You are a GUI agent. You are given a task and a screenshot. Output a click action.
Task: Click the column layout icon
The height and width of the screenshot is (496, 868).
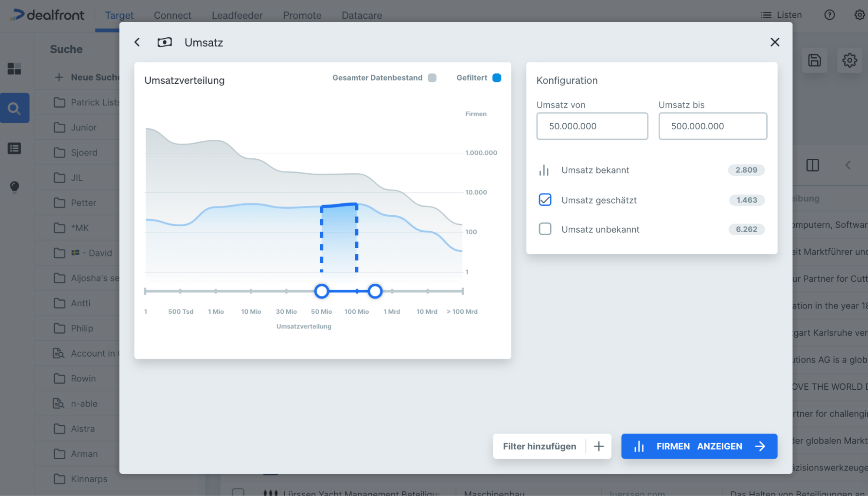[x=812, y=165]
